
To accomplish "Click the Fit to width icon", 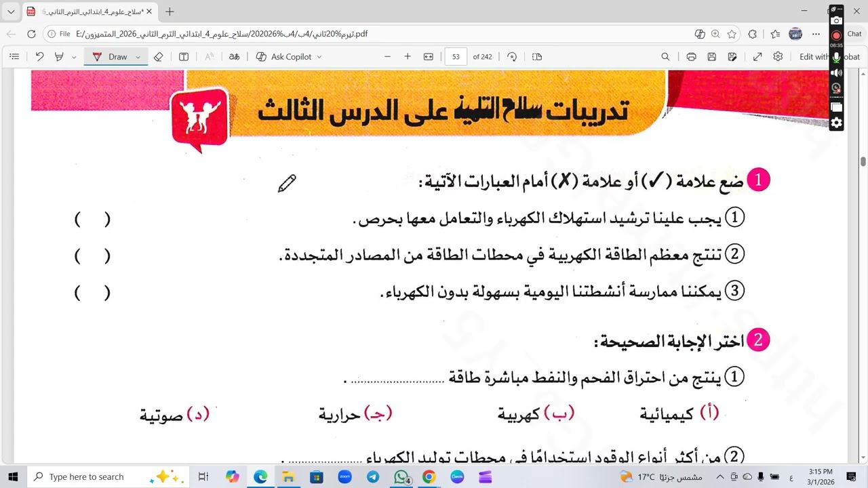I will pos(429,57).
